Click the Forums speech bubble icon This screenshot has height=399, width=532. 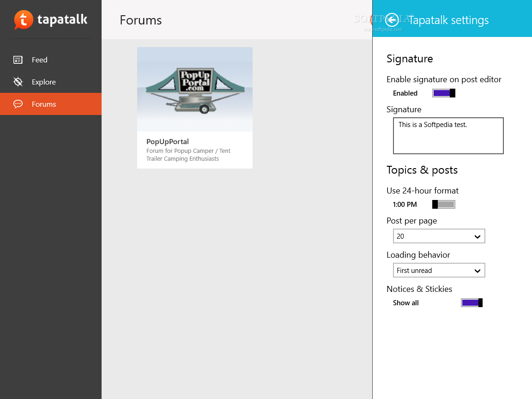point(18,104)
